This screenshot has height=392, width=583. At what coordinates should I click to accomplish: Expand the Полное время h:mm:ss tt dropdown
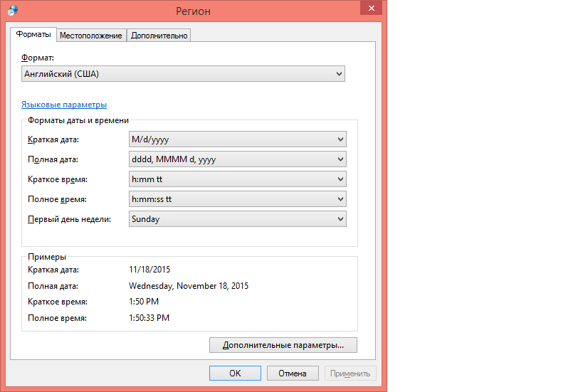click(238, 199)
